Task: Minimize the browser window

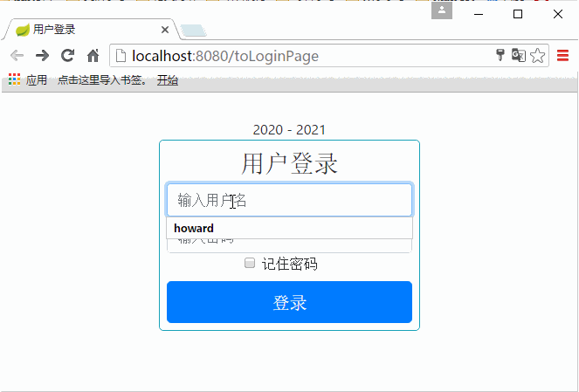Action: [479, 14]
